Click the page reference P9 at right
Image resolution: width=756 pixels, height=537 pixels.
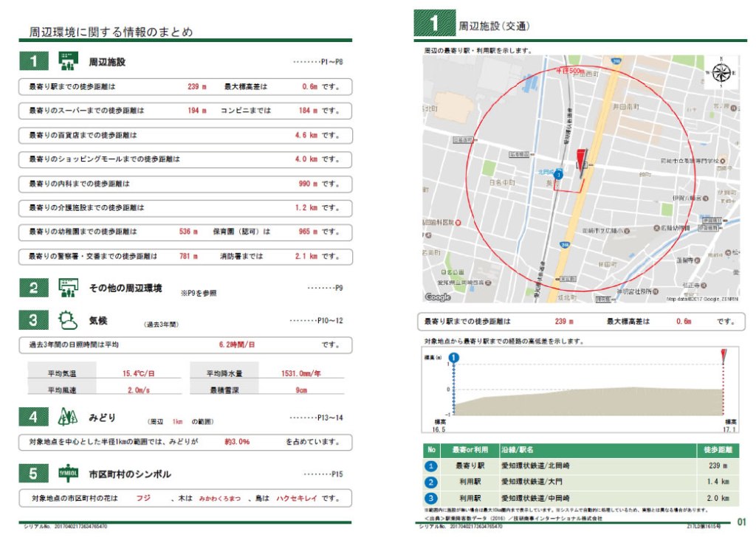[x=338, y=288]
